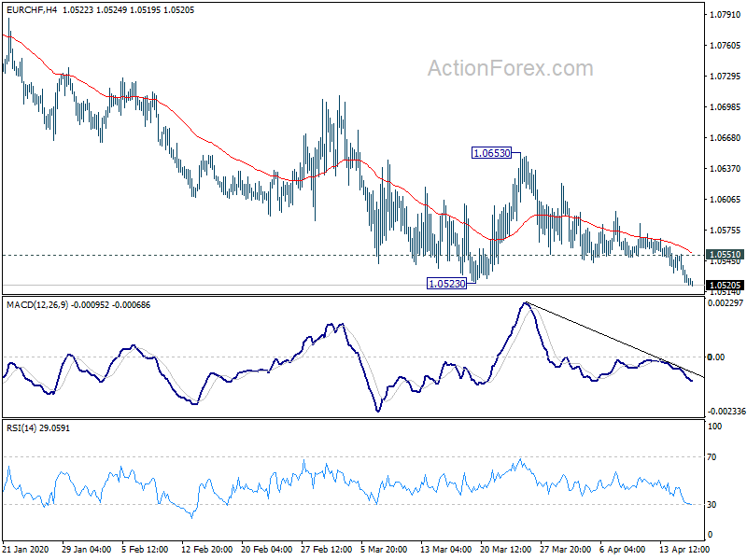Click the 12 Feb 20:00 date label
This screenshot has width=747, height=560.
point(206,549)
